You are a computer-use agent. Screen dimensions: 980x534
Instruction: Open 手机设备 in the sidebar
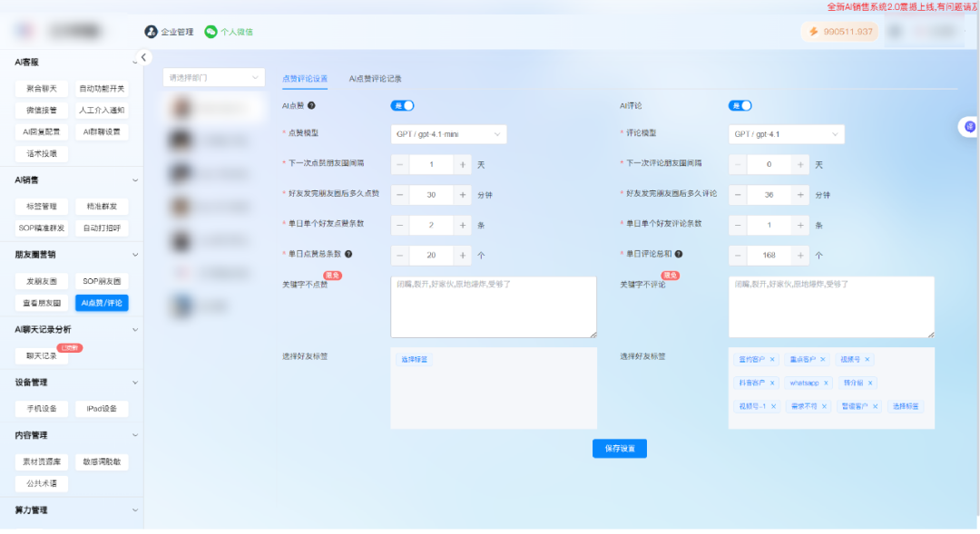click(42, 409)
